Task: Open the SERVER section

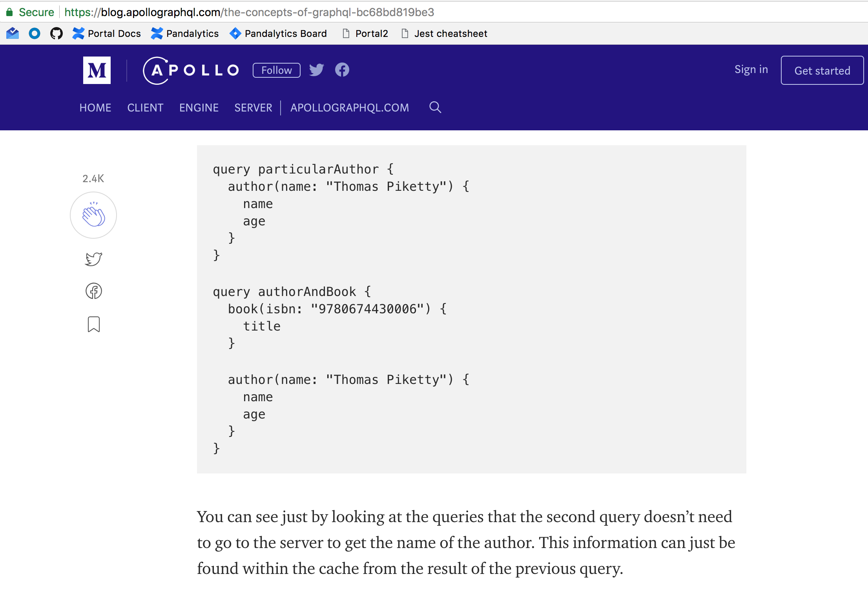Action: point(253,108)
